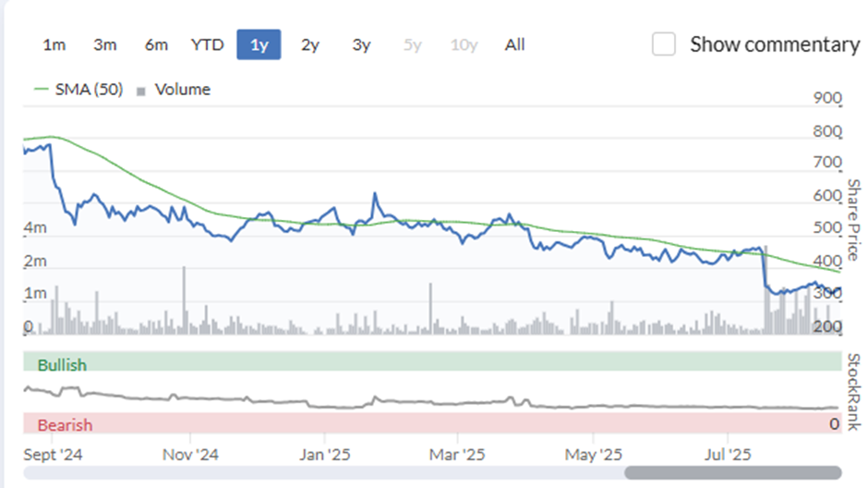Toggle the SMA (50) legend series
This screenshot has height=488, width=868.
click(x=78, y=89)
